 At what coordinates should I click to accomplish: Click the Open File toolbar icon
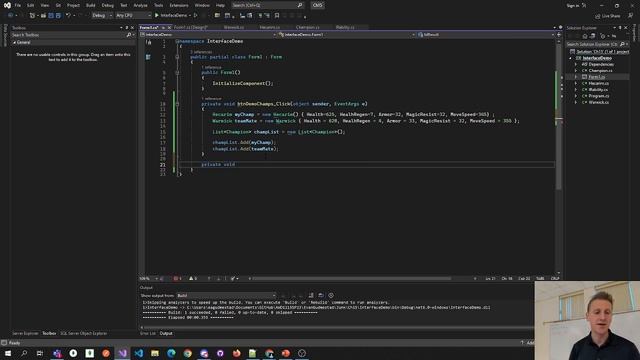click(x=43, y=16)
